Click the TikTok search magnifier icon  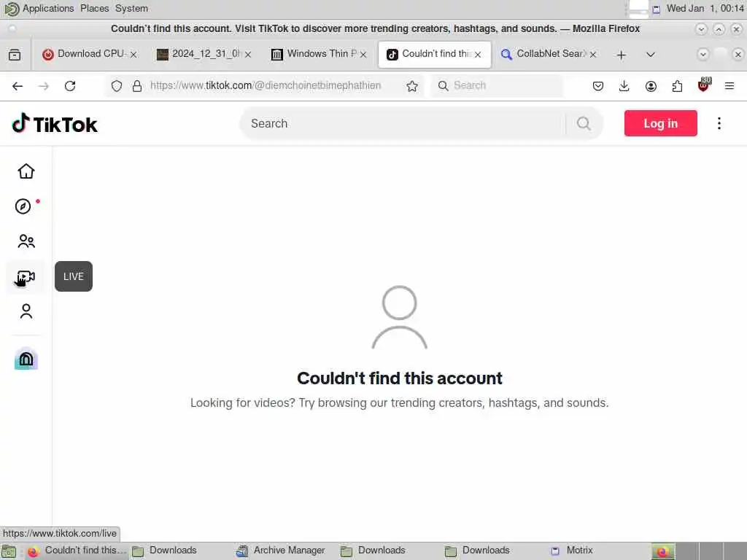(584, 124)
